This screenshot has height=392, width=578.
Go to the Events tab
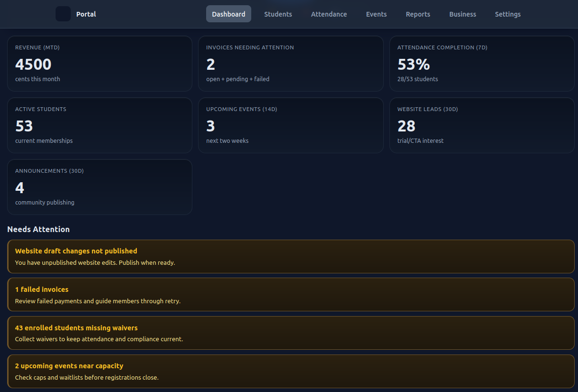coord(376,14)
